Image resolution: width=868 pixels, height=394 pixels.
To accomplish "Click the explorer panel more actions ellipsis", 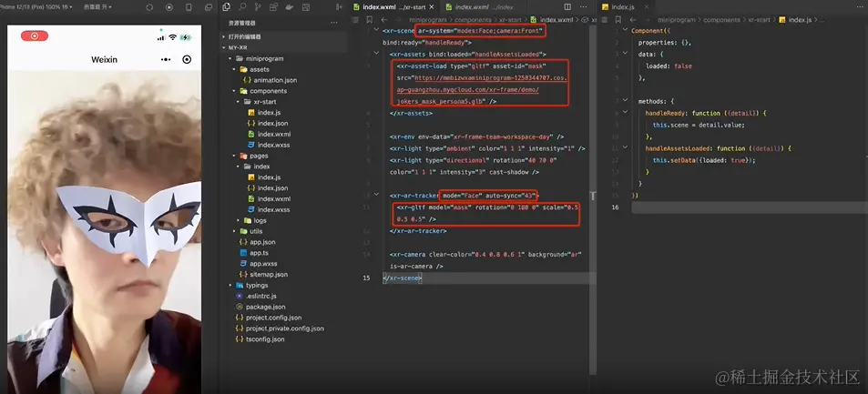I will tap(336, 21).
